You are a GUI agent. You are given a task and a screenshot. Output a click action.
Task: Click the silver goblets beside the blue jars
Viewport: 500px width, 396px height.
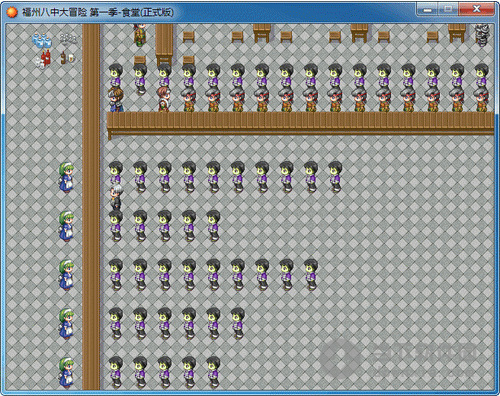pos(68,38)
